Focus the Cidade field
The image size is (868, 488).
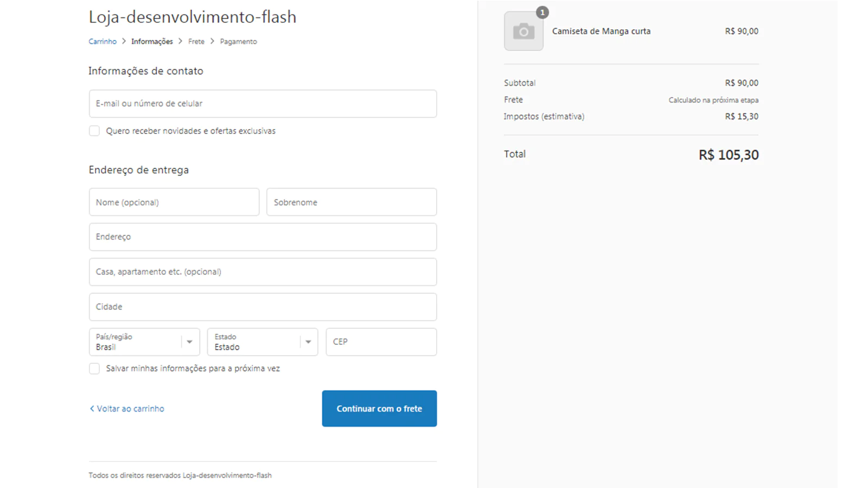click(263, 307)
